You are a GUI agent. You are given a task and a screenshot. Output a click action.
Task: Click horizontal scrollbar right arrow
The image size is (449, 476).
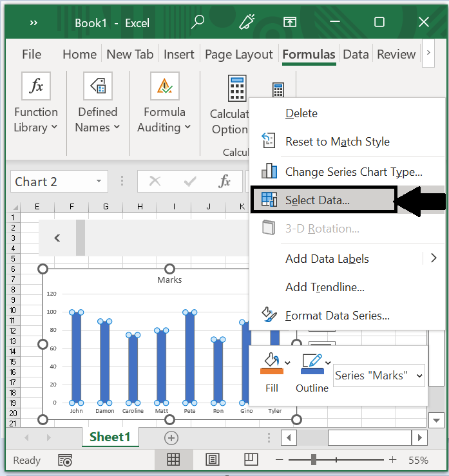(420, 438)
